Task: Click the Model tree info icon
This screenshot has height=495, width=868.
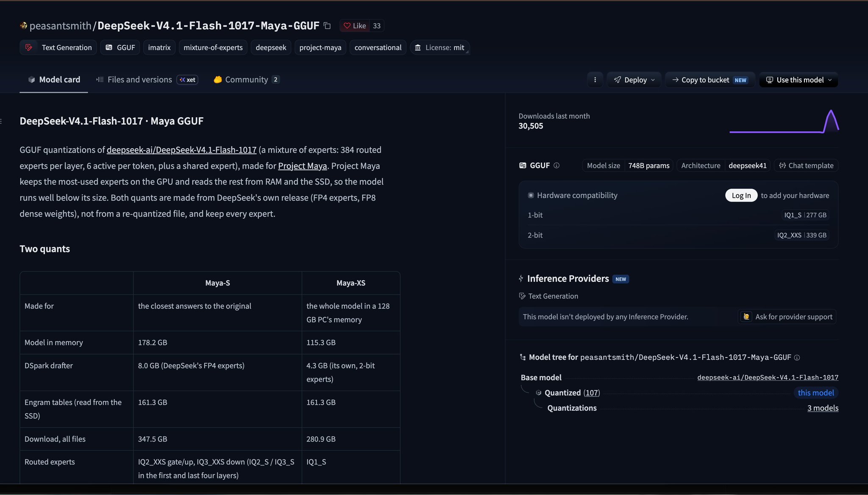Action: point(797,358)
